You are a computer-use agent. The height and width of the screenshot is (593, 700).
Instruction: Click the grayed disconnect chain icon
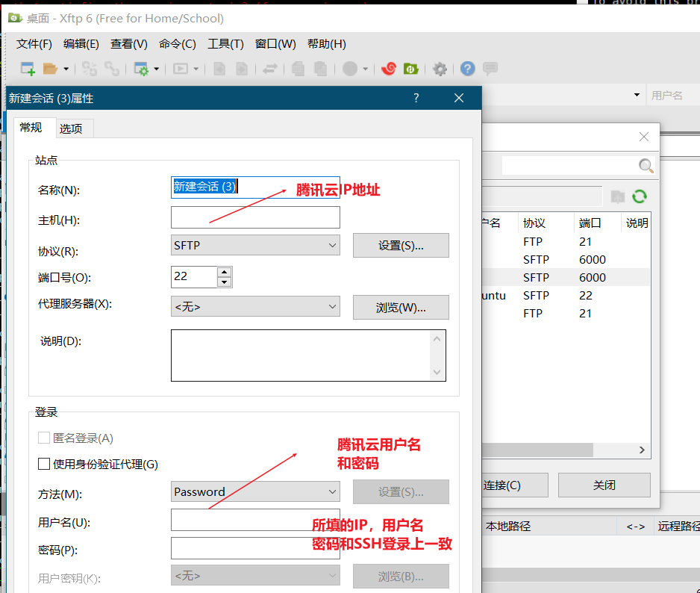coord(112,69)
